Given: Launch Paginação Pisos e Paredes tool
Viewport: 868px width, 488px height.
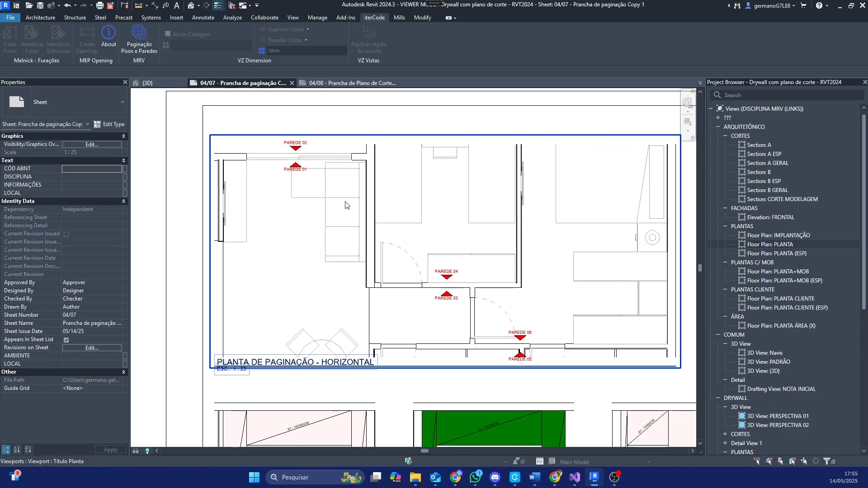Looking at the screenshot, I should [139, 39].
